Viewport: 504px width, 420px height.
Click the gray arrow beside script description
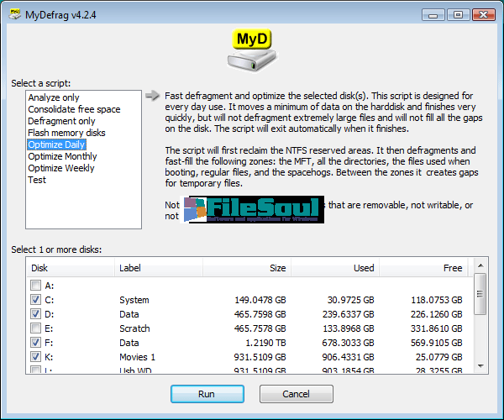pos(151,96)
